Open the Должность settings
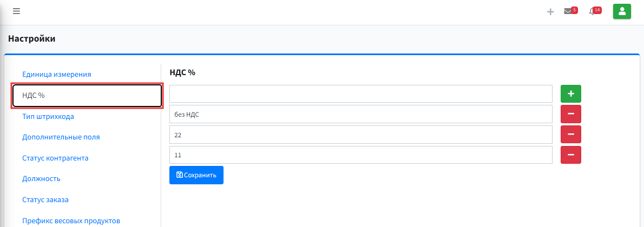 coord(42,179)
